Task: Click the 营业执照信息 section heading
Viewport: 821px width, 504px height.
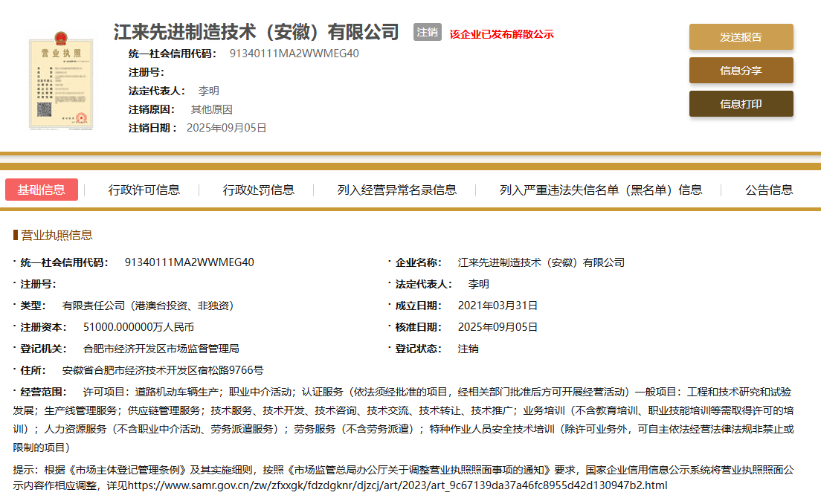Action: 57,235
